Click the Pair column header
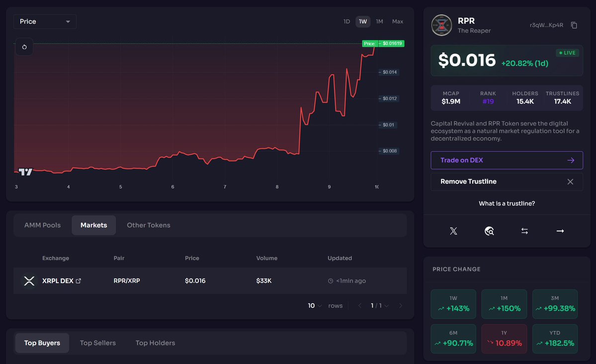 tap(119, 258)
